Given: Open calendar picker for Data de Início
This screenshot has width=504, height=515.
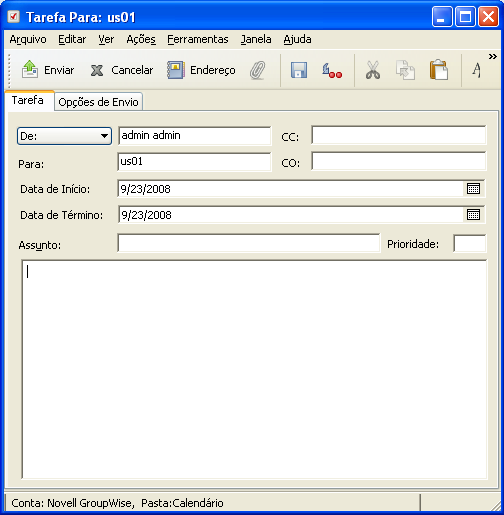Looking at the screenshot, I should [473, 189].
